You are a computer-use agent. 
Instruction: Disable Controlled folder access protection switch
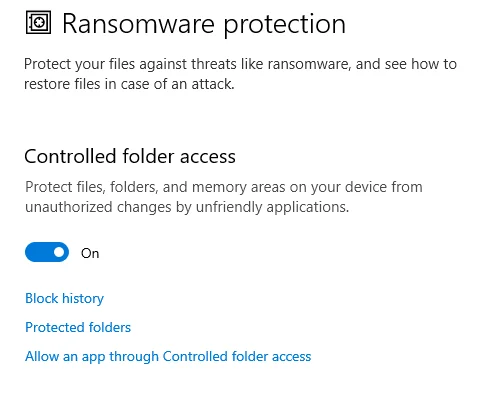pos(47,252)
